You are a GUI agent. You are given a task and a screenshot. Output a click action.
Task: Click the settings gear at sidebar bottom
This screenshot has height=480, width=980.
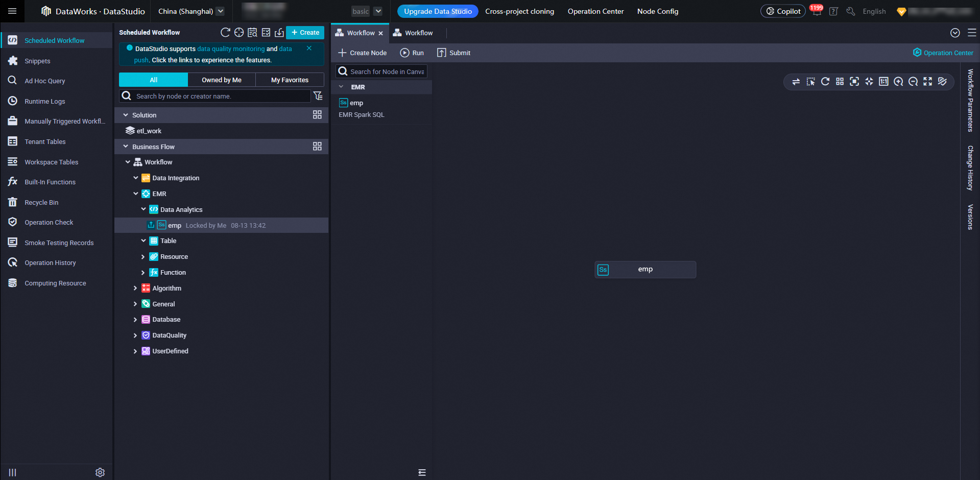point(100,472)
